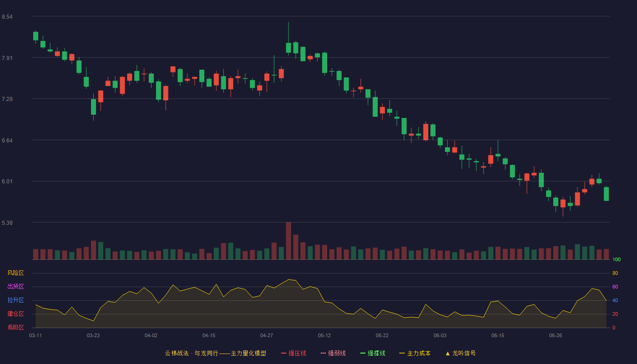The height and width of the screenshot is (364, 637).
Task: Click the 出货区 zone label
Action: tap(15, 287)
